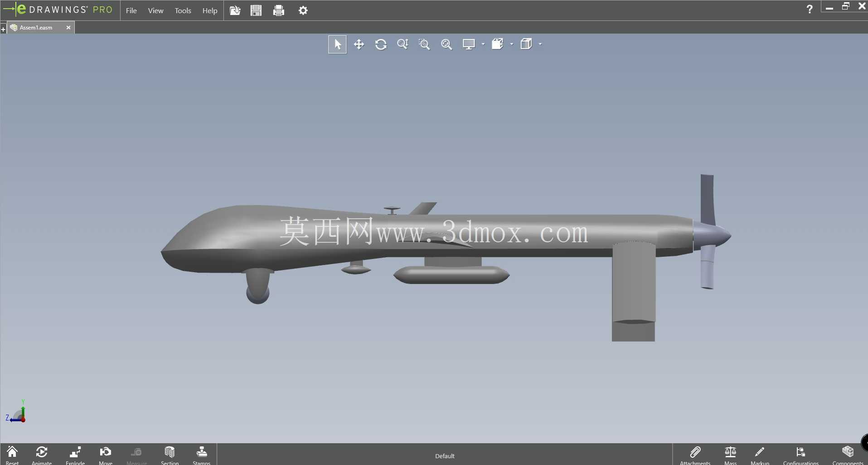Activate the Rotate tool
868x465 pixels.
381,44
